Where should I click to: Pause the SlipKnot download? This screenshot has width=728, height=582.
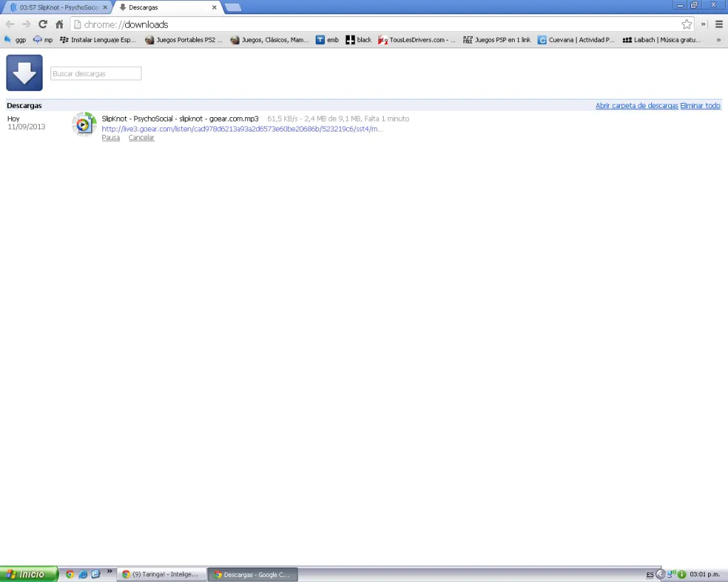(x=110, y=138)
